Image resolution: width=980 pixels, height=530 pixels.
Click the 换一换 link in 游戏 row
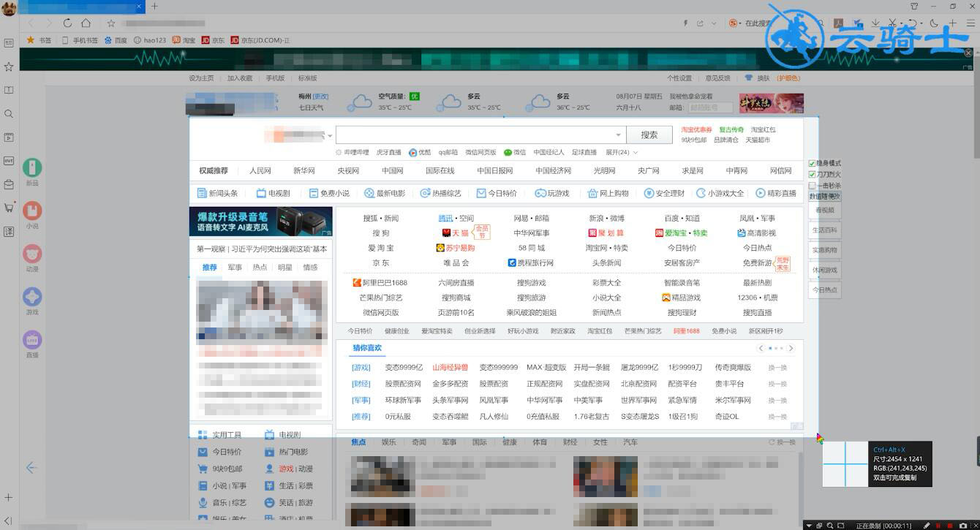pos(777,368)
